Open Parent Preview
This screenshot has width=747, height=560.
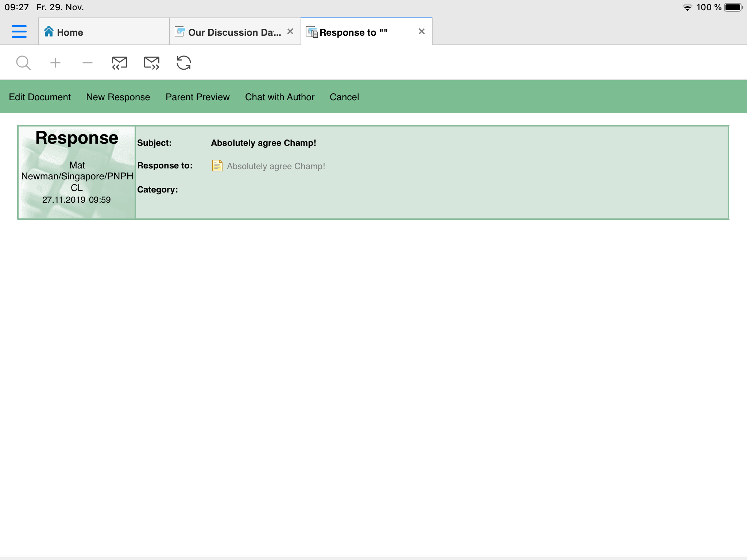(x=198, y=97)
